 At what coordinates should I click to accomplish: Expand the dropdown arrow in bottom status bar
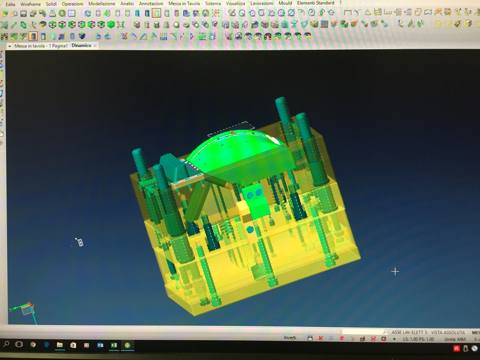tap(395, 339)
